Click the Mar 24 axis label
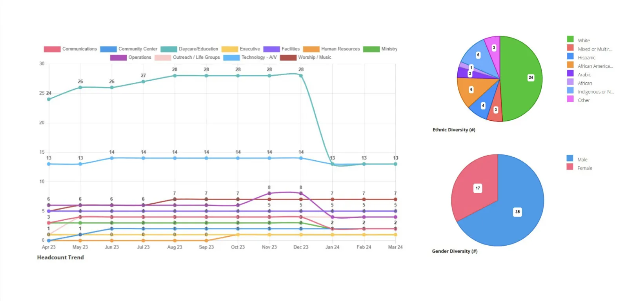This screenshot has width=644, height=301. coord(395,247)
